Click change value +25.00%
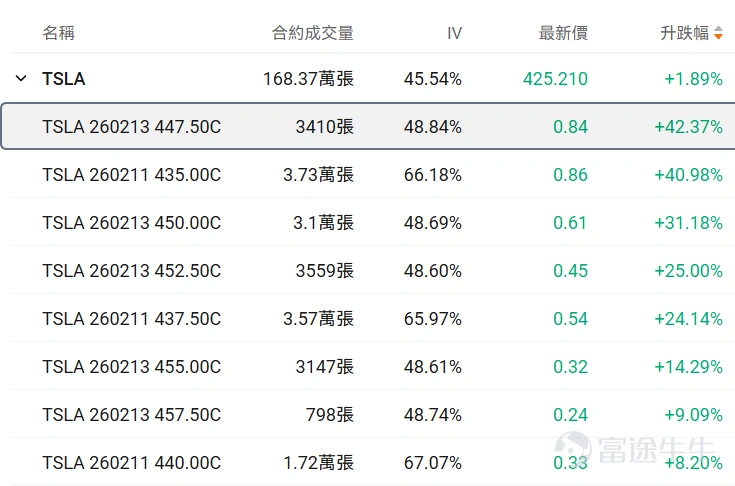 [x=689, y=271]
